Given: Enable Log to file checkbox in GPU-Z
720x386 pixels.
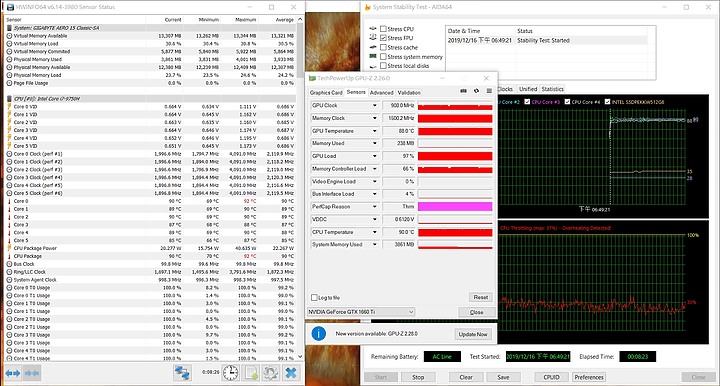Looking at the screenshot, I should pyautogui.click(x=315, y=298).
